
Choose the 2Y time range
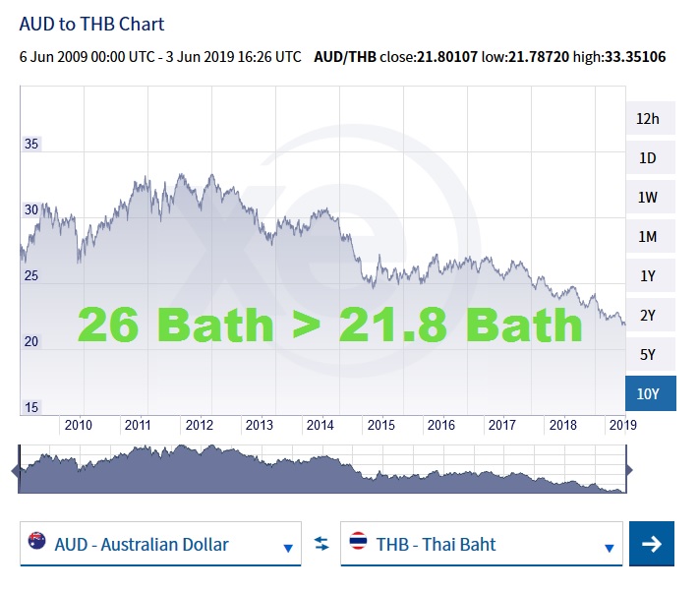click(647, 316)
